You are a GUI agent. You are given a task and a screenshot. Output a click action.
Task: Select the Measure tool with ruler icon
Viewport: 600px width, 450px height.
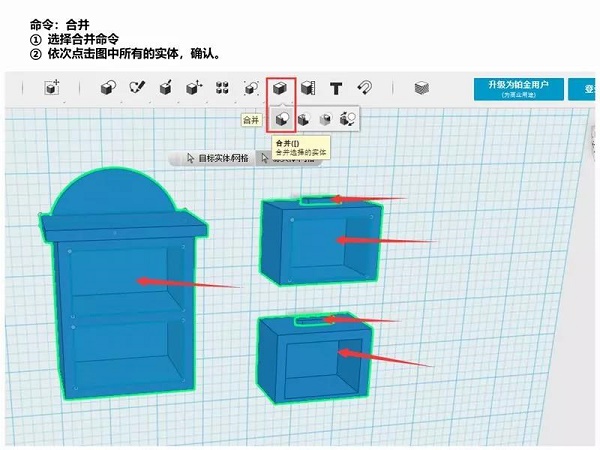(x=309, y=89)
